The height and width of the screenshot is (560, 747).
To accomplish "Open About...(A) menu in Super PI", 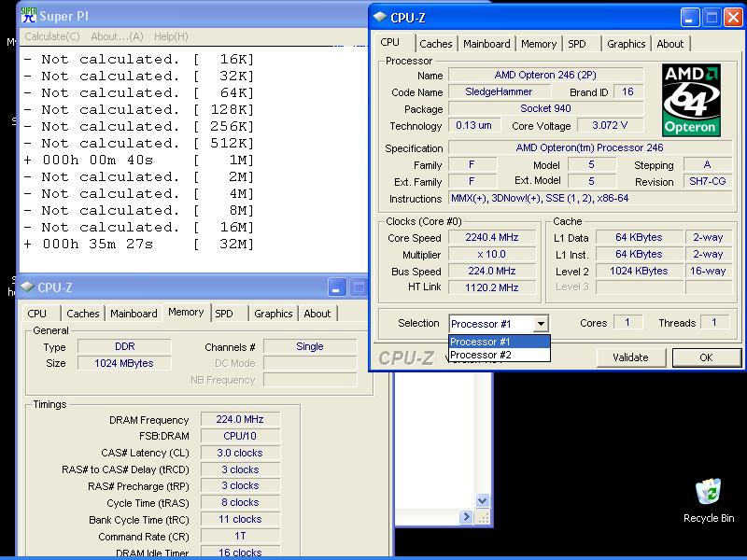I will [x=117, y=36].
